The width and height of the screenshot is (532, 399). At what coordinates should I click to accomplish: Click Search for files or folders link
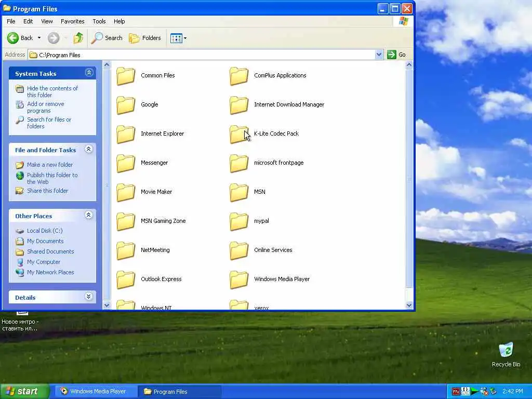click(x=49, y=123)
